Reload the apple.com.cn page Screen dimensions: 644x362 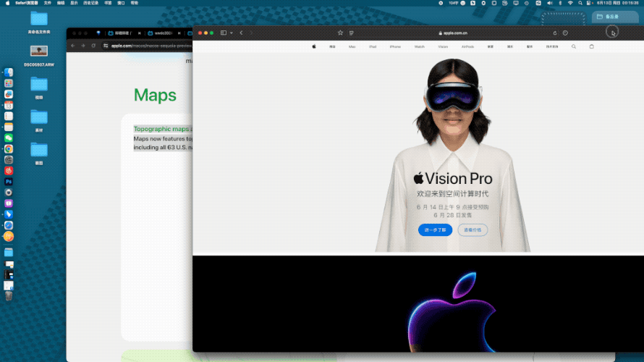pos(554,33)
